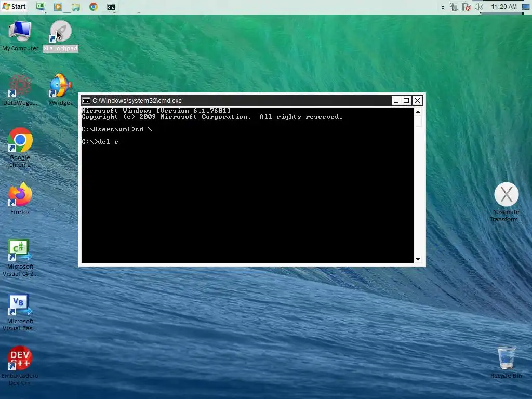Launch Chrome from the top taskbar
The image size is (532, 399).
[94, 7]
